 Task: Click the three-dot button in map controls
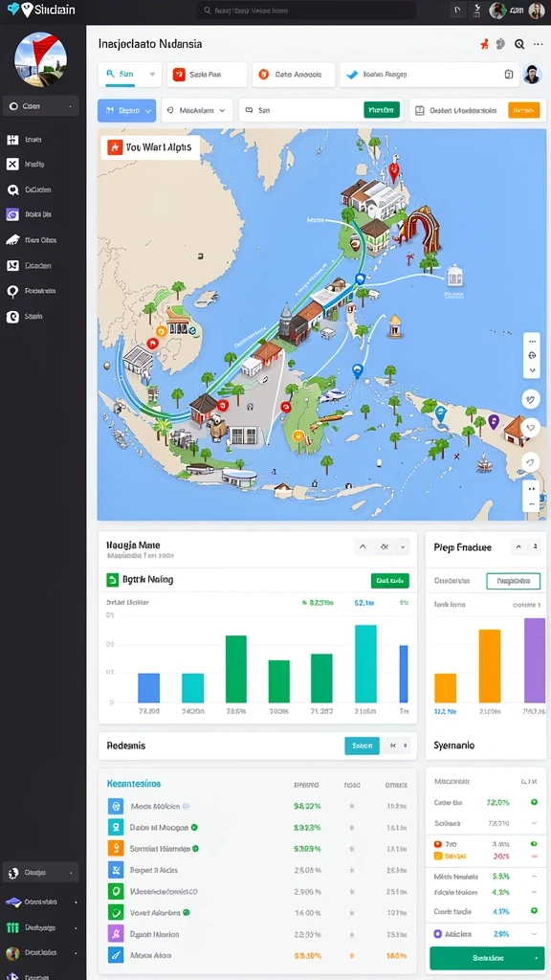(532, 342)
